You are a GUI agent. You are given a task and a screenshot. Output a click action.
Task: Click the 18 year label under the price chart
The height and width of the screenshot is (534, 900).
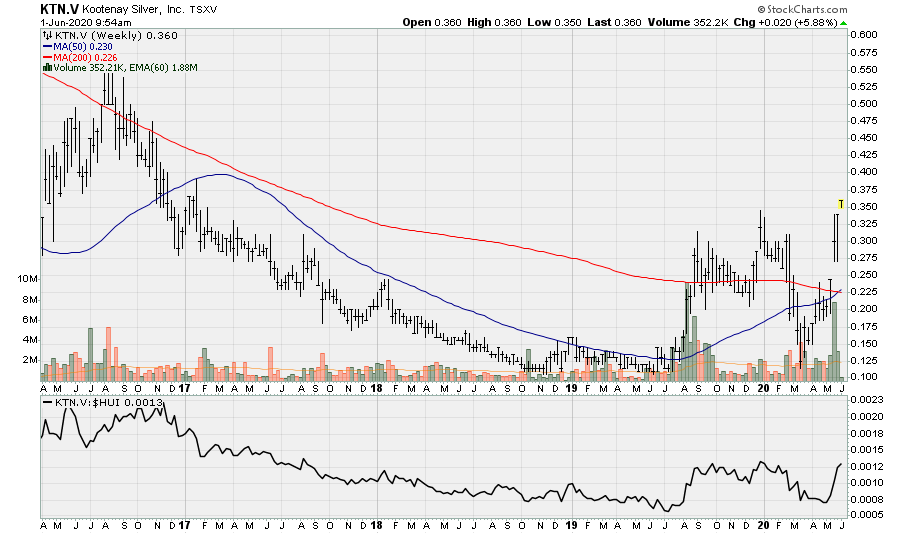[377, 388]
